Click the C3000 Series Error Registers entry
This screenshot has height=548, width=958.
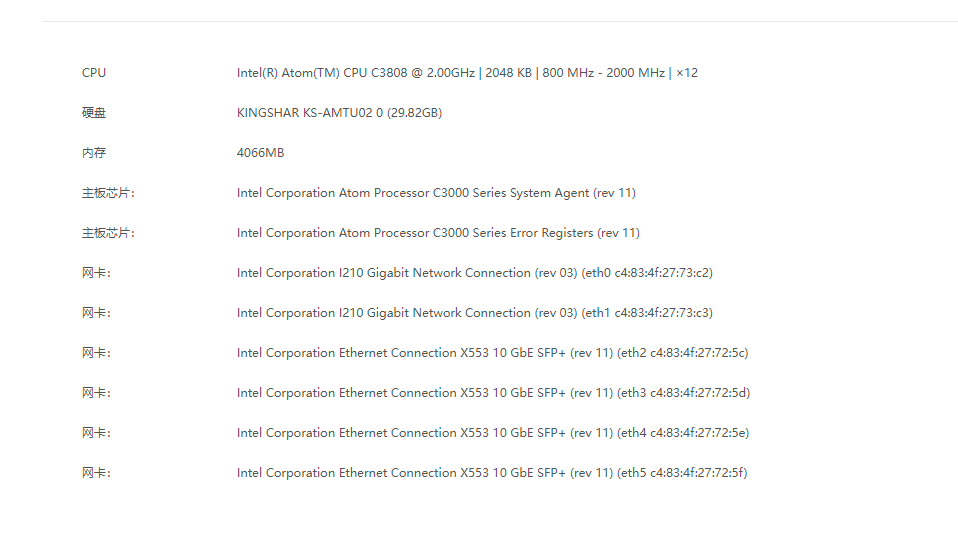(x=438, y=233)
